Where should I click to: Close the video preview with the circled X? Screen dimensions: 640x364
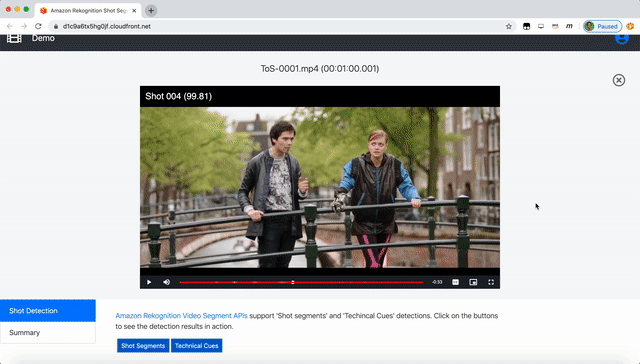tap(619, 80)
